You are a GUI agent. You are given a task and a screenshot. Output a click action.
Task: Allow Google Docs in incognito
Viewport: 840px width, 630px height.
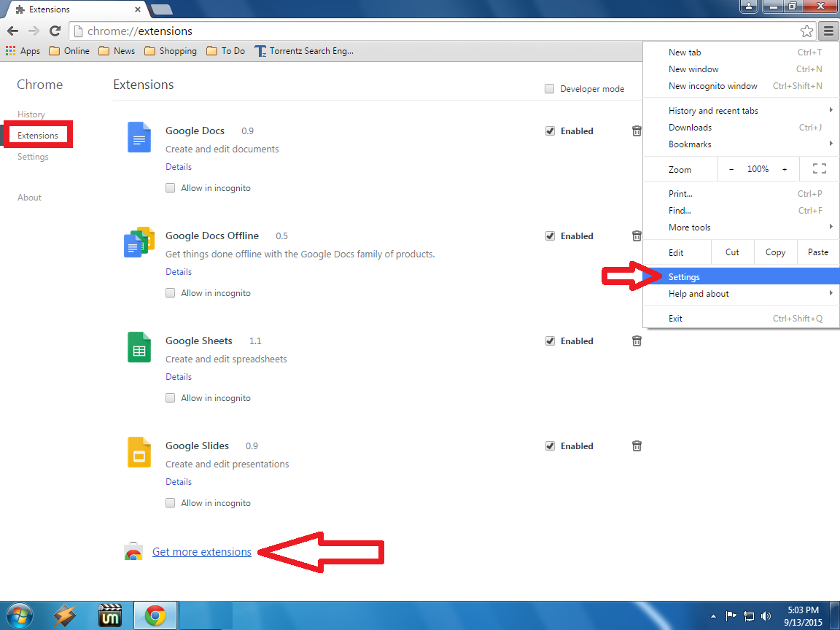(170, 187)
